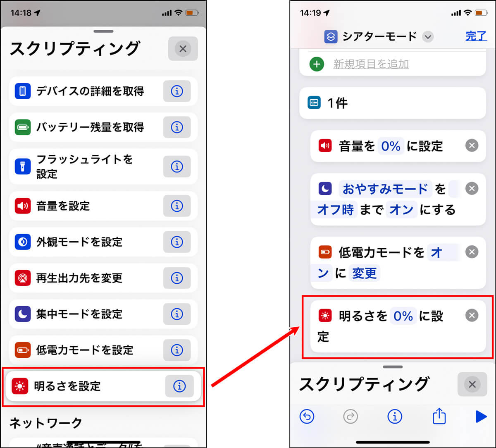
Task: Undo the last edit
Action: tap(307, 417)
